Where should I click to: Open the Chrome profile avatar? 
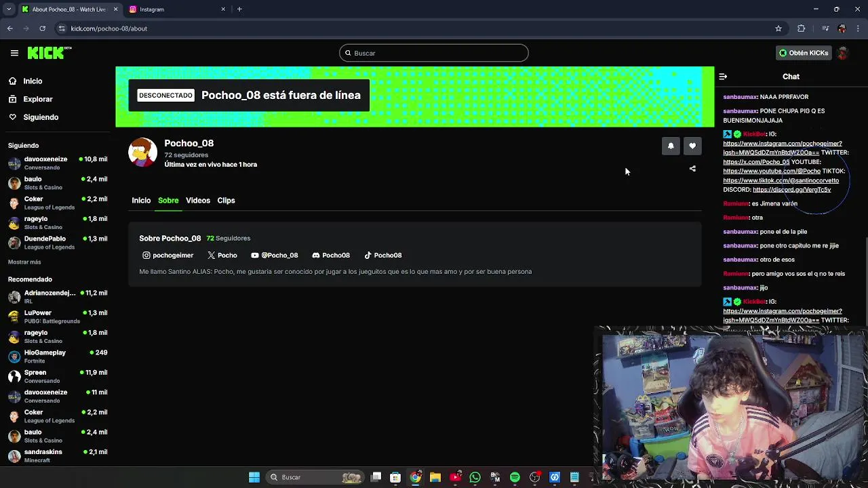point(842,28)
